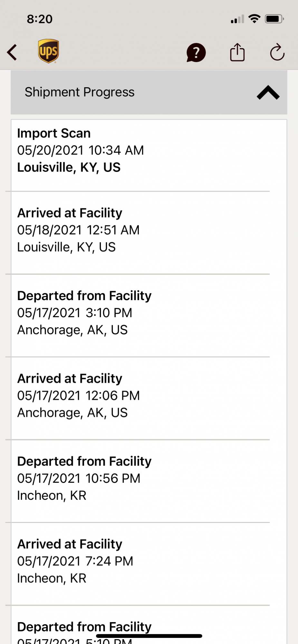298x644 pixels.
Task: Tap the Wi-Fi status icon
Action: tap(255, 19)
